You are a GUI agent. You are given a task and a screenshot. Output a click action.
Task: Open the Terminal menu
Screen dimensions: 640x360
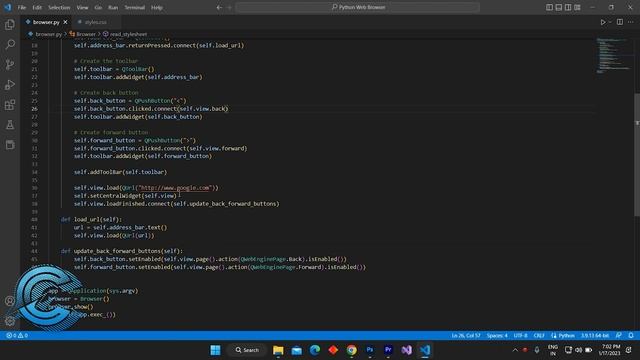point(134,7)
